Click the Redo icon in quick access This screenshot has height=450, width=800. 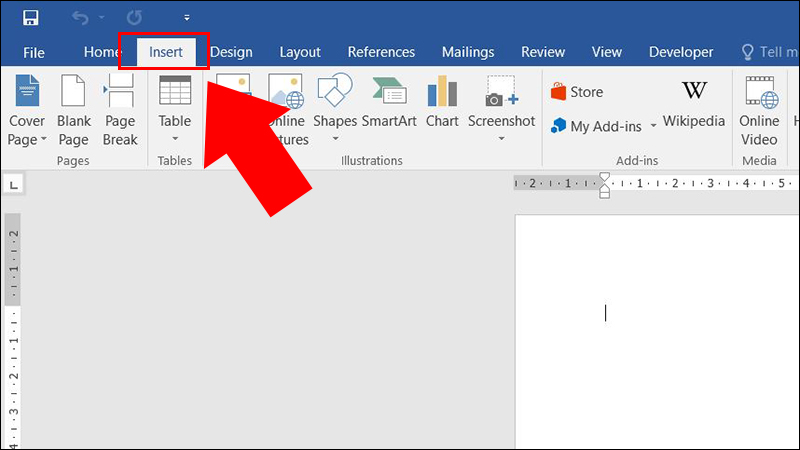[x=134, y=18]
